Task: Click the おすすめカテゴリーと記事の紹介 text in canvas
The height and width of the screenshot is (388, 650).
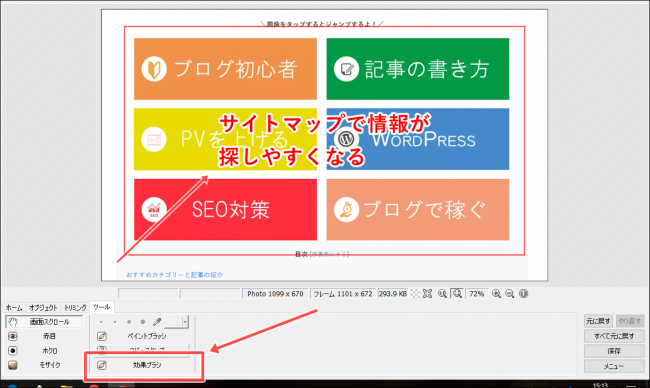Action: click(175, 275)
